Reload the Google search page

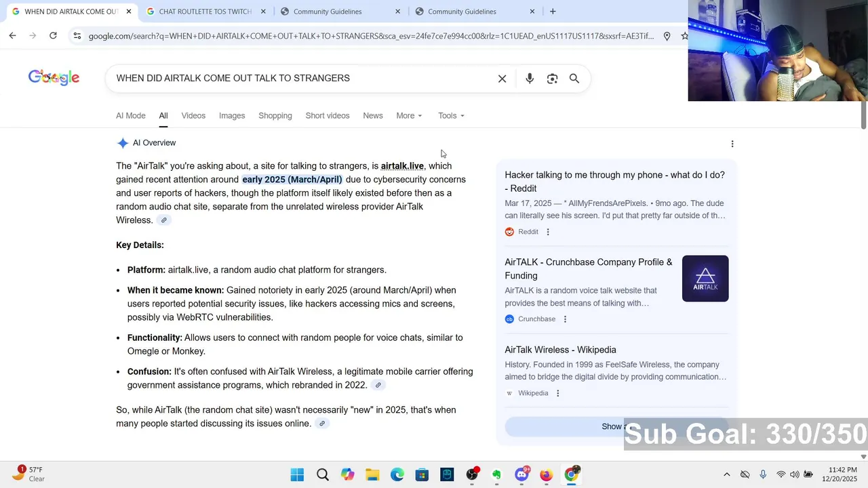(53, 36)
